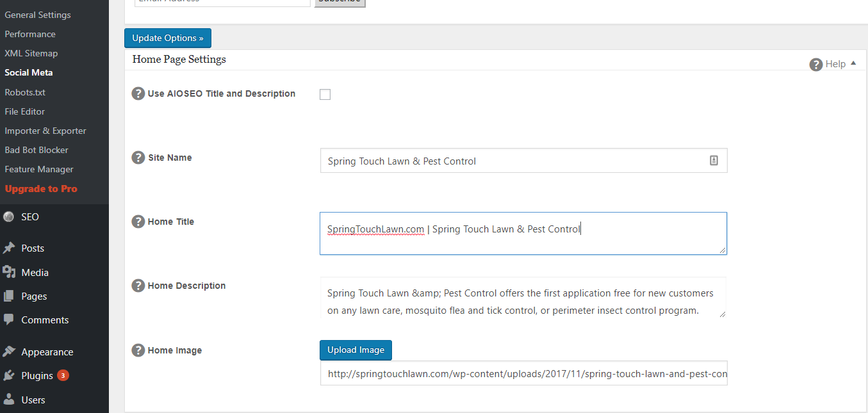Select Social Meta submenu item
Viewport: 868px width, 413px height.
point(29,72)
